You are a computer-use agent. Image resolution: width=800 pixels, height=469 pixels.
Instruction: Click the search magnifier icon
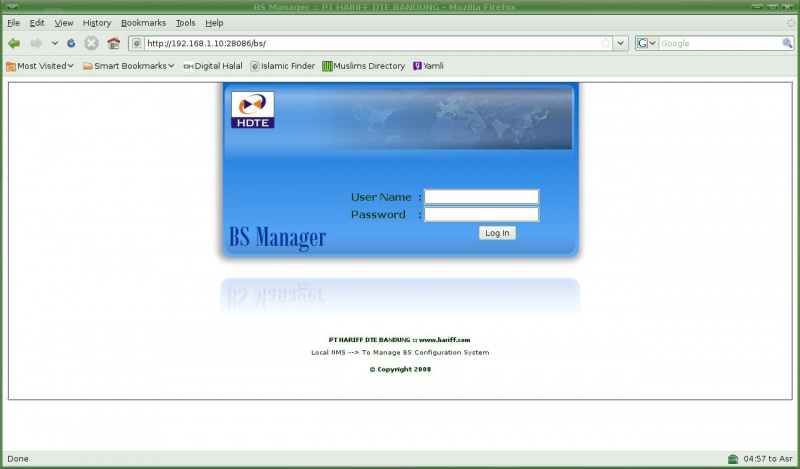787,44
